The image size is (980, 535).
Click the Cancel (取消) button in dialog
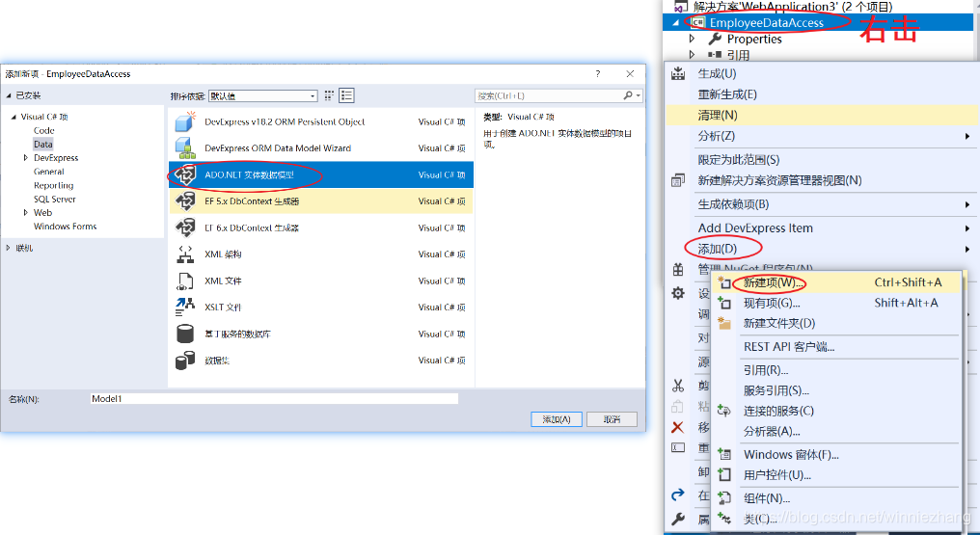click(x=612, y=419)
